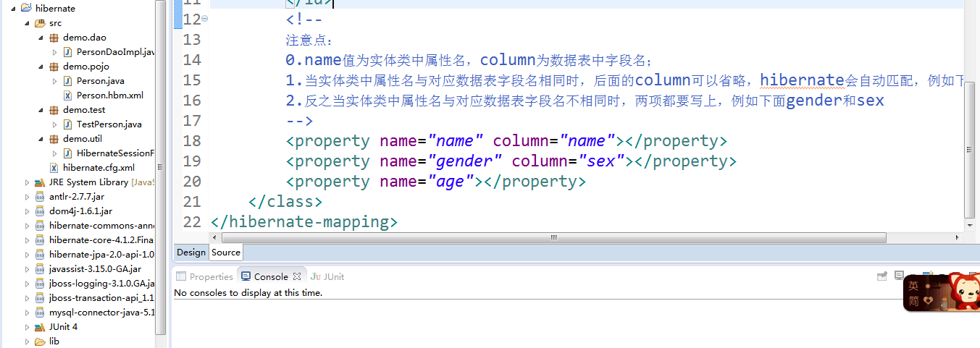Screen dimensions: 980x348
Task: Click the hibernate project folder icon
Action: point(26,9)
